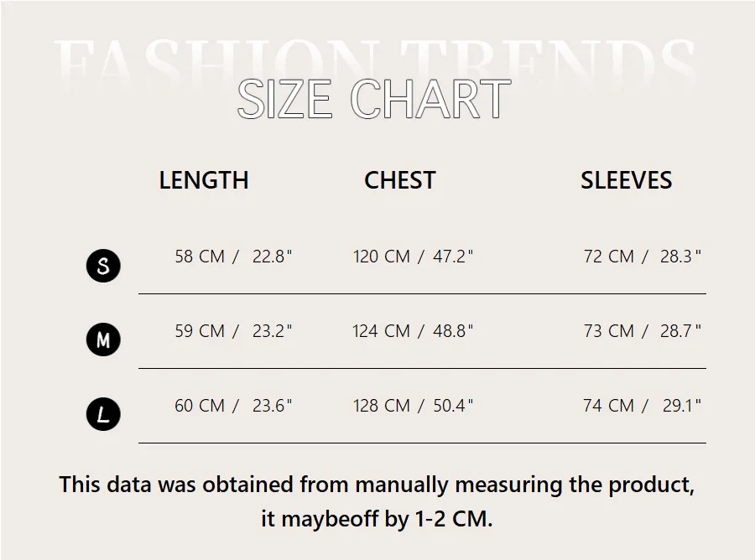Select the 74 CM sleeves value
This screenshot has height=560, width=755.
tap(608, 406)
